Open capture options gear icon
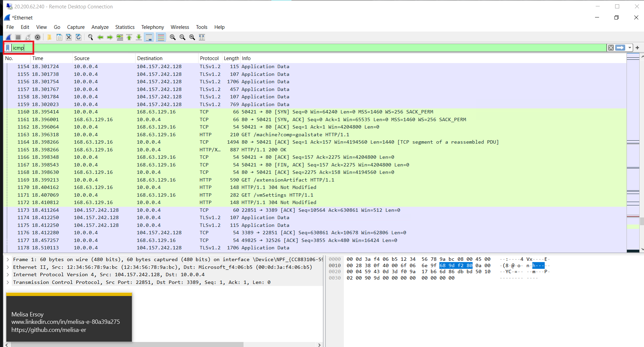Viewport: 644px width, 347px height. coord(38,37)
